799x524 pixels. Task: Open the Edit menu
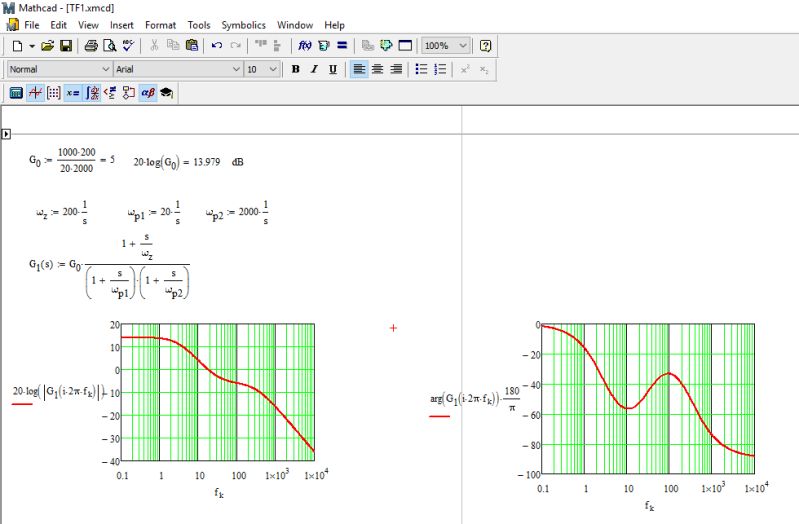pos(59,25)
